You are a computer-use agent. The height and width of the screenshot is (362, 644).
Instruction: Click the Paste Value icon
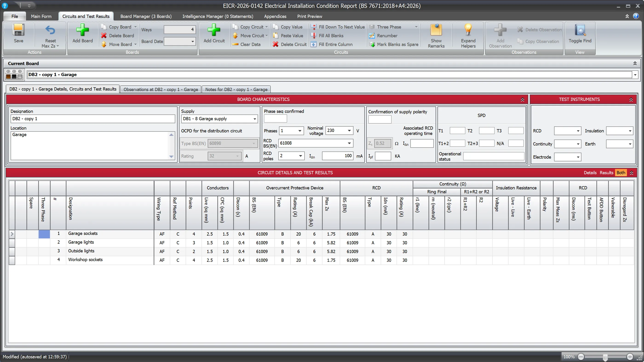point(276,35)
